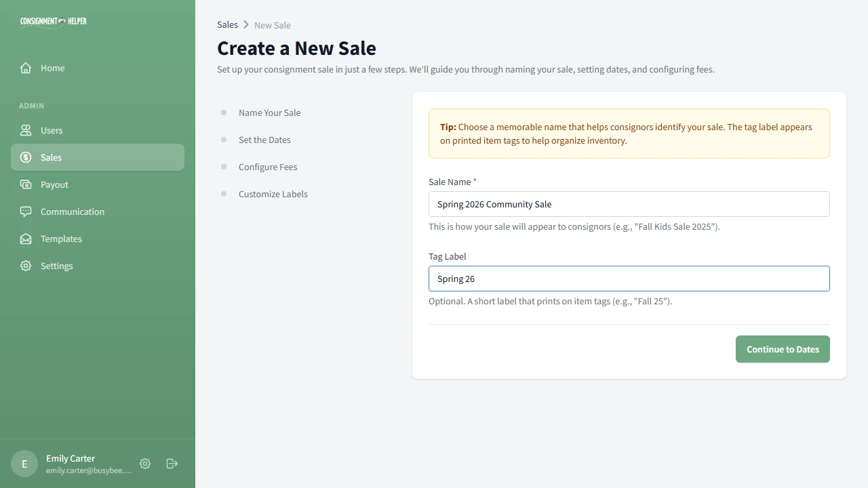Click the logout icon next to Emily Carter
Image resolution: width=868 pixels, height=488 pixels.
[x=172, y=464]
